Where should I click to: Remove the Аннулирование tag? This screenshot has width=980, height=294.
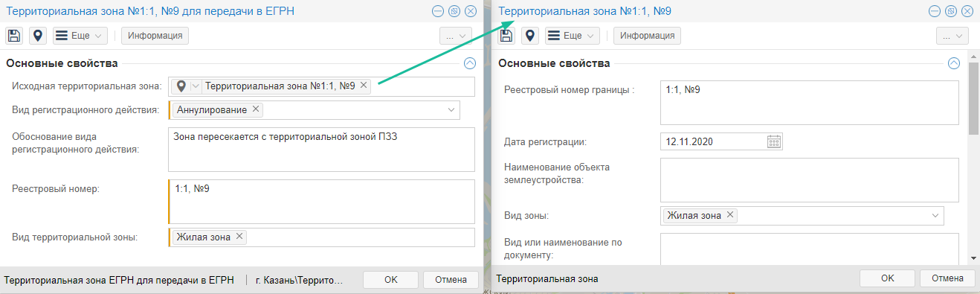(x=256, y=109)
